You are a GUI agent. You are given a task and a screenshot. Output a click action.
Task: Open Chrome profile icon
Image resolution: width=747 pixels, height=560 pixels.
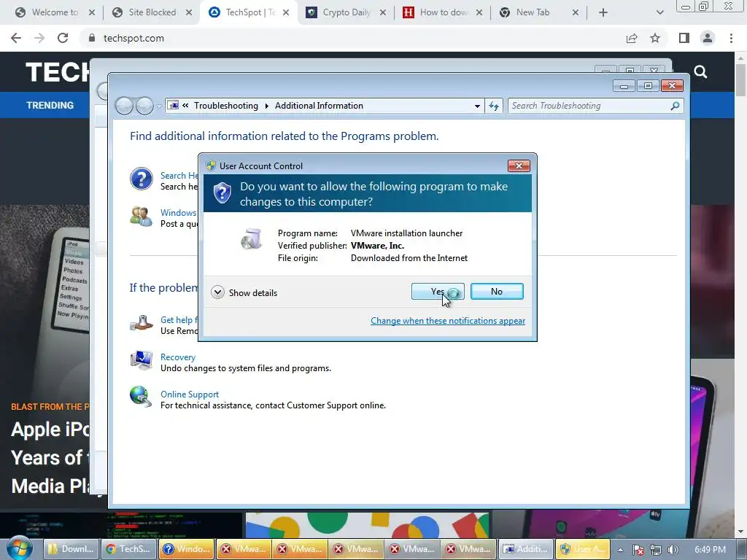point(708,38)
